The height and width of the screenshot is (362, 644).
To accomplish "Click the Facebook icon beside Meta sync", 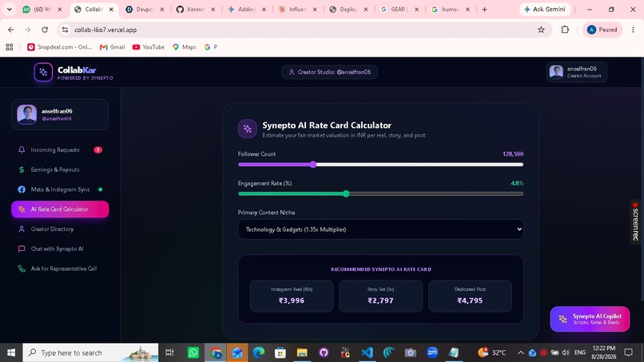I will (x=22, y=189).
